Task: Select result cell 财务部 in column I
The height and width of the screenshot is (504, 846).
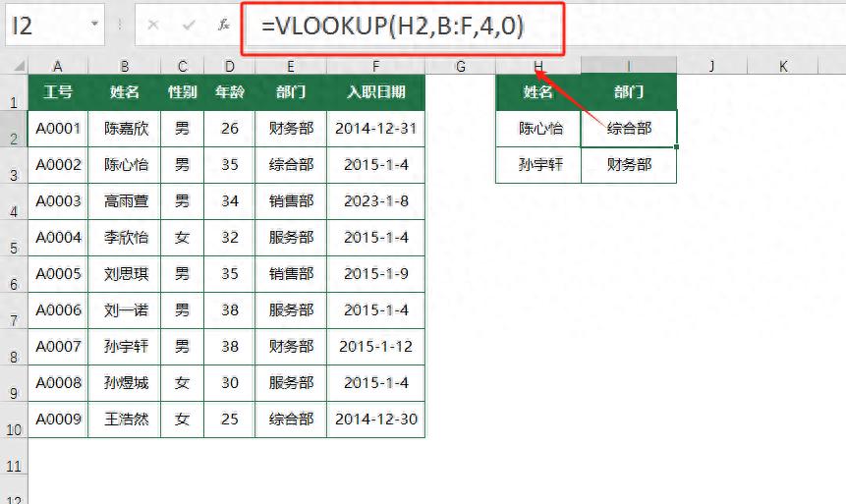Action: (629, 165)
